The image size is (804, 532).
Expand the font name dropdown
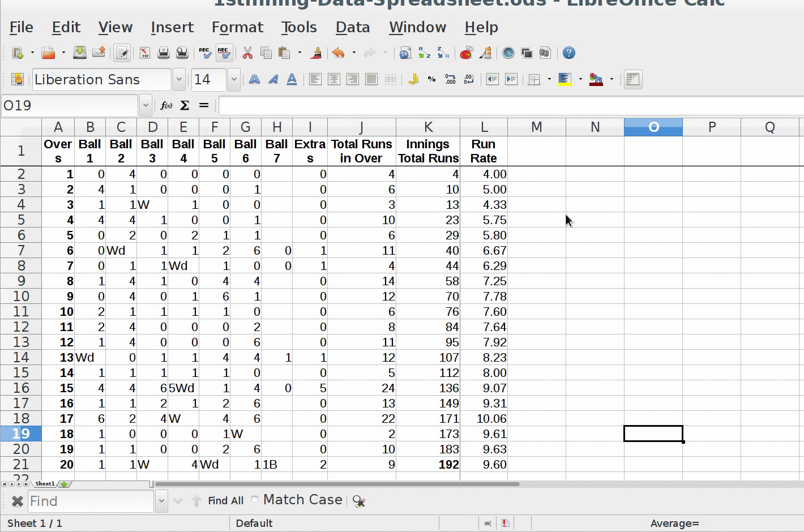tap(179, 80)
